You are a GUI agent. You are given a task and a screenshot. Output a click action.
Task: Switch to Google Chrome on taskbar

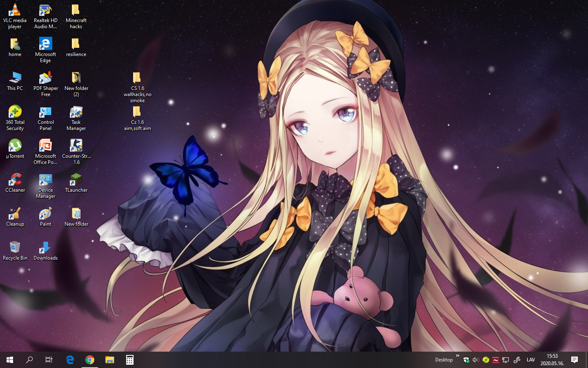(90, 360)
